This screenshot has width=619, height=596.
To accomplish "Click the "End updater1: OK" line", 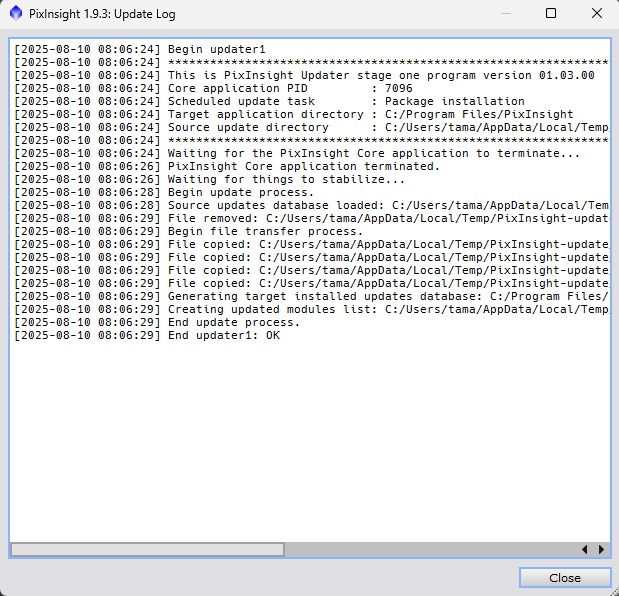I will coord(147,336).
